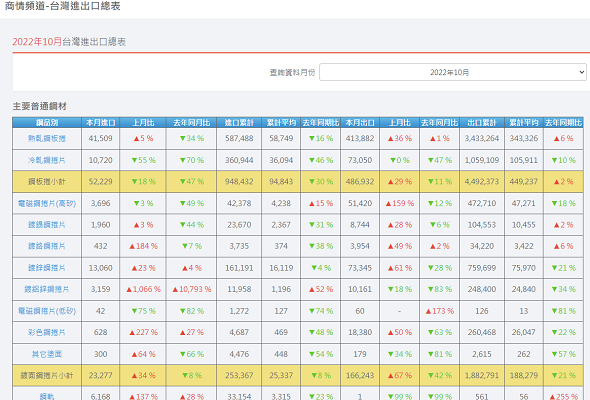Click the 主要普通鋼材 section heading

pos(40,106)
